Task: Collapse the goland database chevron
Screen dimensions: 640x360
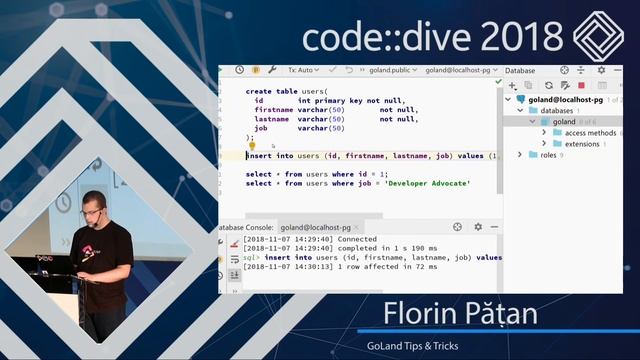Action: [x=533, y=121]
